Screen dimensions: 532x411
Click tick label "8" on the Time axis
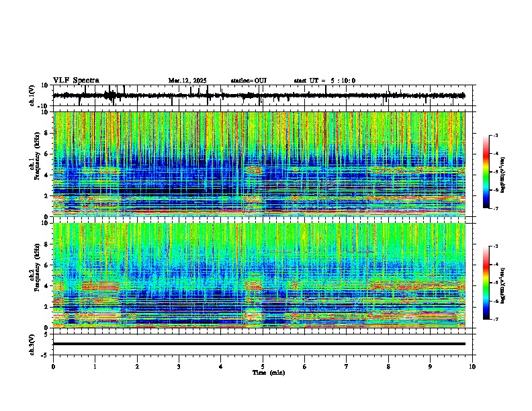[x=388, y=367]
